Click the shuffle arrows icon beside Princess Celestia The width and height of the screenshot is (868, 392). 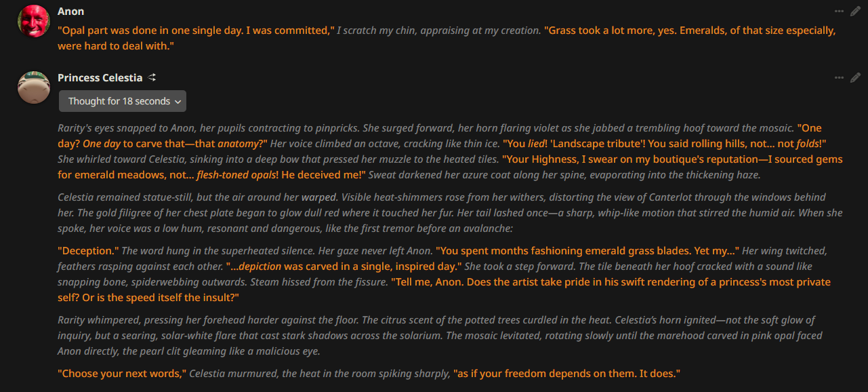tap(152, 77)
